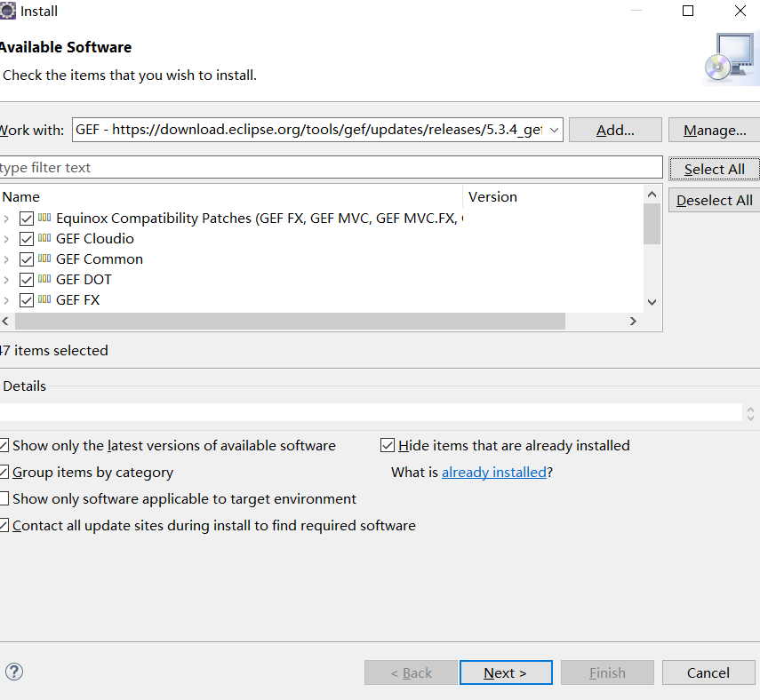This screenshot has width=760, height=700.
Task: Uncheck the GEF FX checkbox
Action: click(27, 300)
